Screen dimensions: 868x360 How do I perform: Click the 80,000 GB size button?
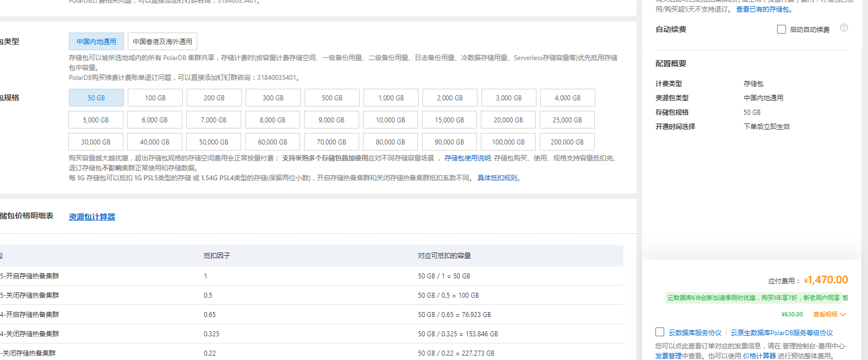coord(390,142)
